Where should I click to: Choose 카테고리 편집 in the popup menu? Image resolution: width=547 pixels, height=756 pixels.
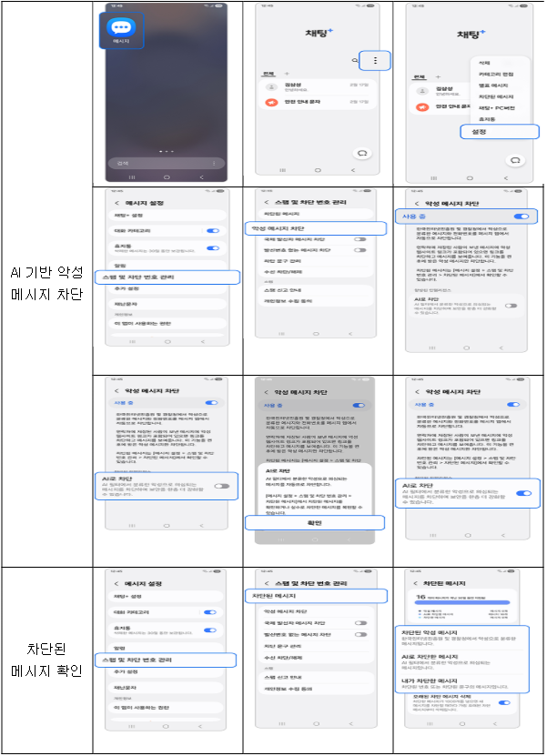coord(496,75)
